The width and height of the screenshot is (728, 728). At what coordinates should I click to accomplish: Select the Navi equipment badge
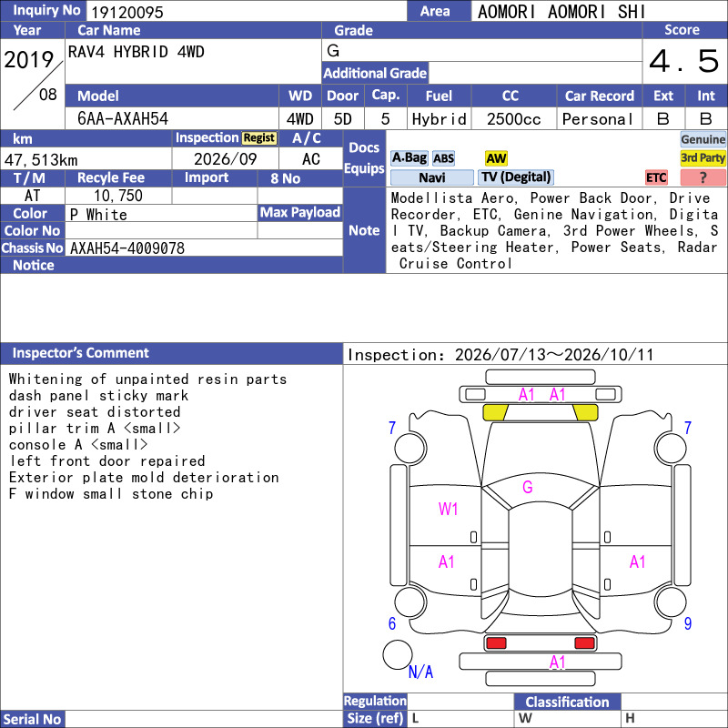pyautogui.click(x=431, y=177)
